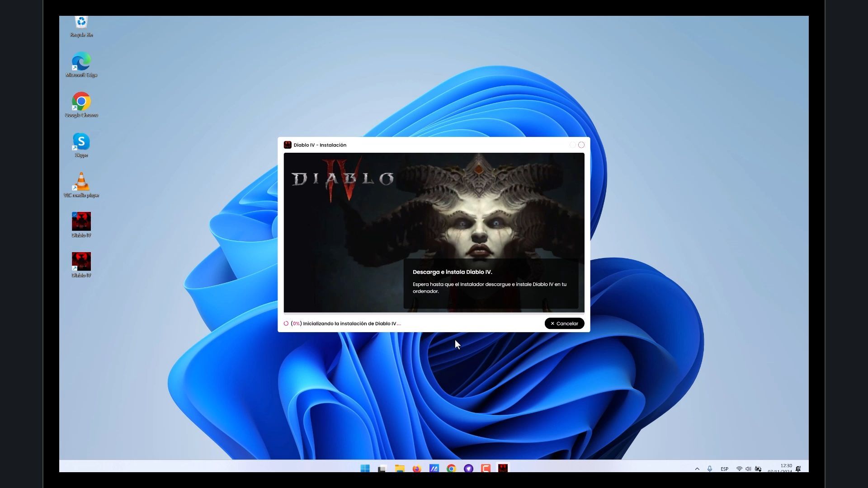Click the Diablo IV installer title icon
Image resolution: width=868 pixels, height=488 pixels.
(288, 145)
